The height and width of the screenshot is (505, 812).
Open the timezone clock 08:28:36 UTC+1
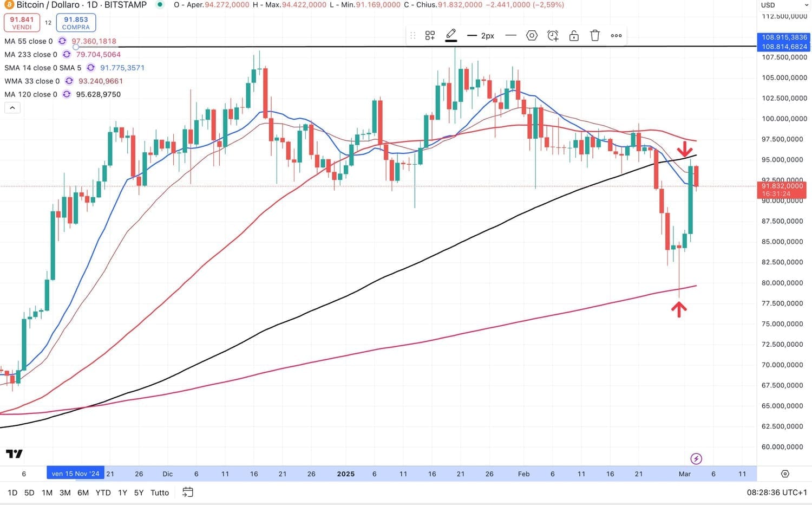(x=776, y=493)
